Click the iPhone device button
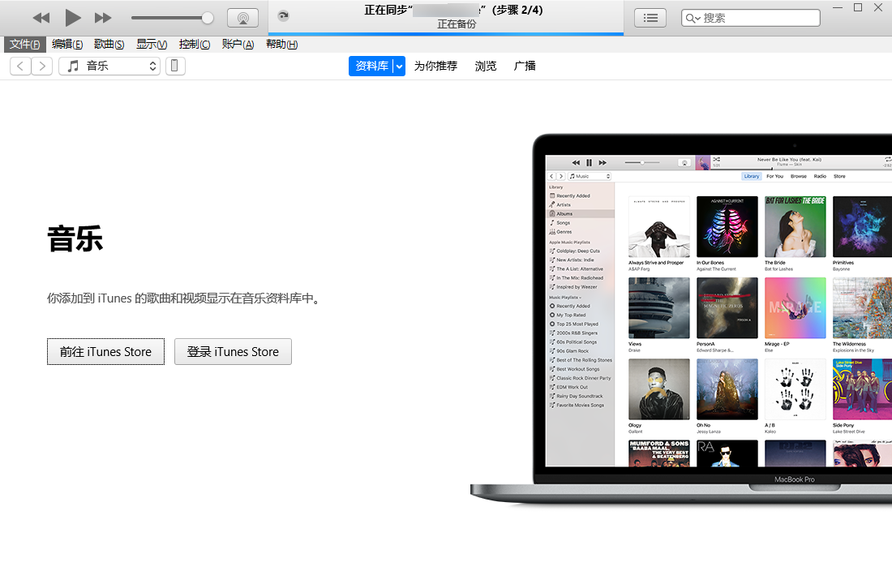 tap(175, 66)
